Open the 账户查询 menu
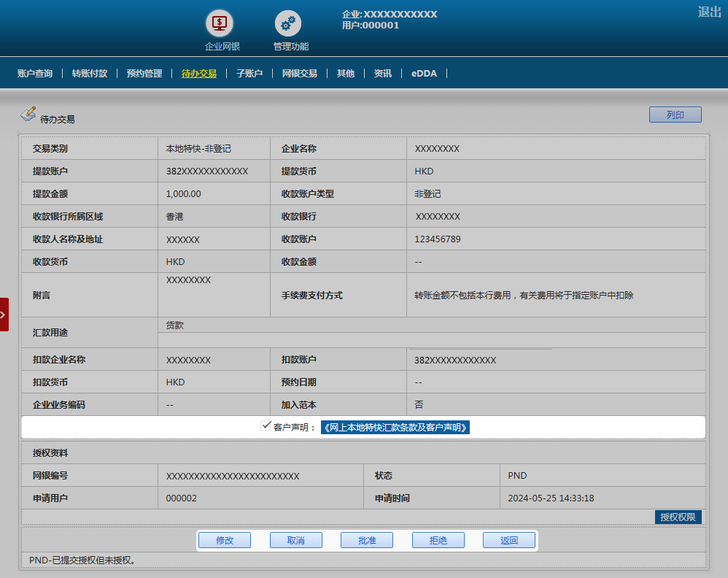 click(35, 74)
